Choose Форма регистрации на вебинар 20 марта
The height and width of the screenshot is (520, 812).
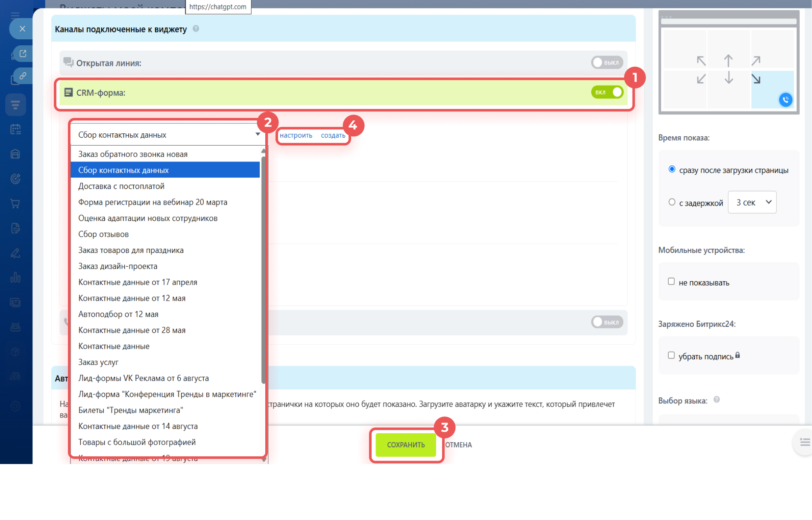tap(165, 202)
